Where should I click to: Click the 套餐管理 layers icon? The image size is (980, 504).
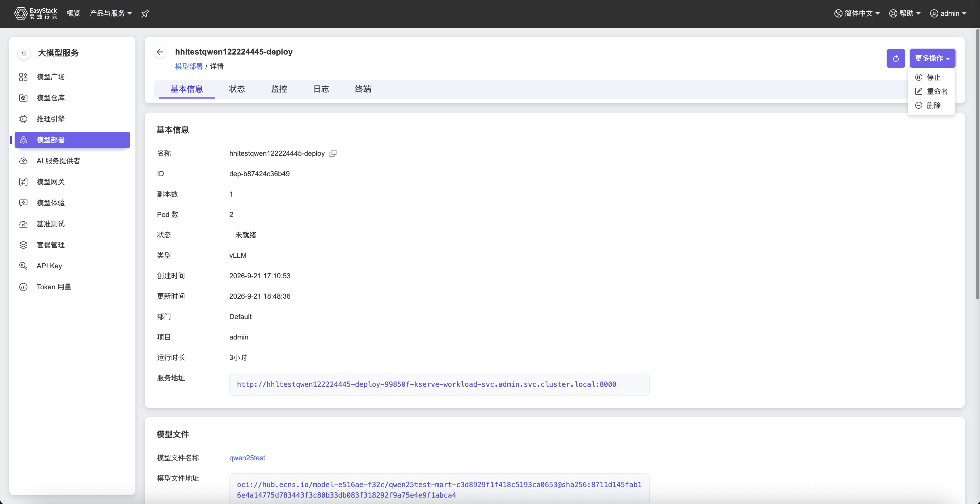tap(23, 245)
